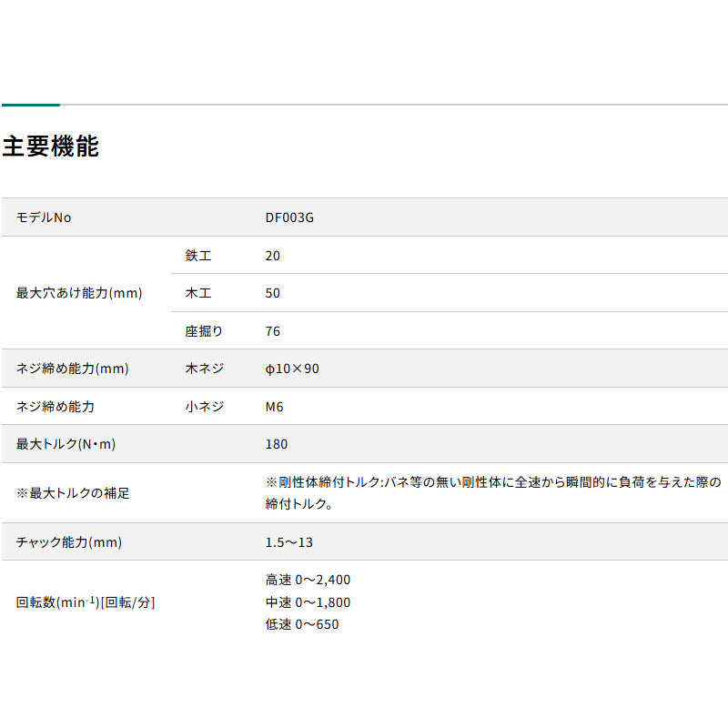This screenshot has height=728, width=728.
Task: Click the 最大トルク(N・m) row label
Action: [x=66, y=444]
